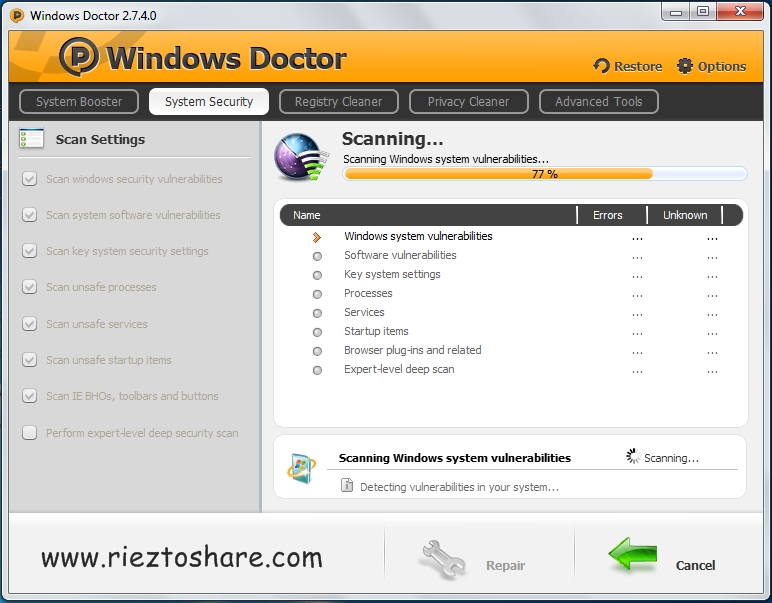Click the status dot beside Startup items
Image resolution: width=772 pixels, height=603 pixels.
tap(317, 332)
